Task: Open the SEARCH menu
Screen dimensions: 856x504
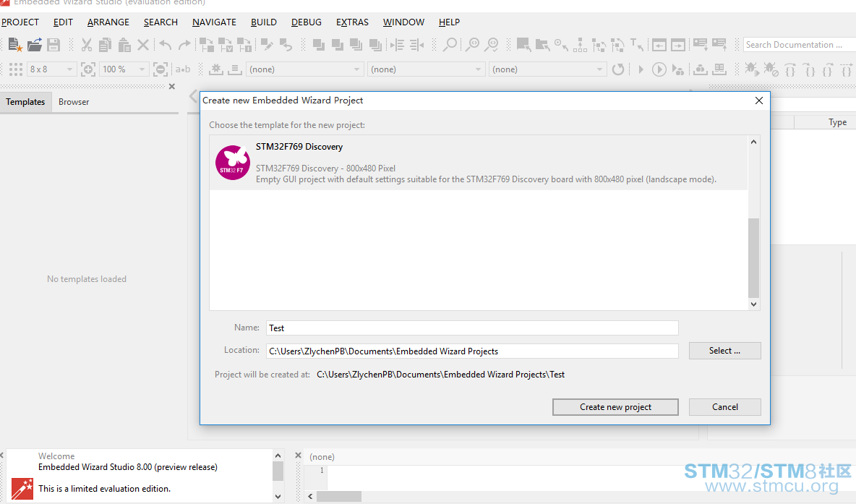Action: tap(160, 22)
